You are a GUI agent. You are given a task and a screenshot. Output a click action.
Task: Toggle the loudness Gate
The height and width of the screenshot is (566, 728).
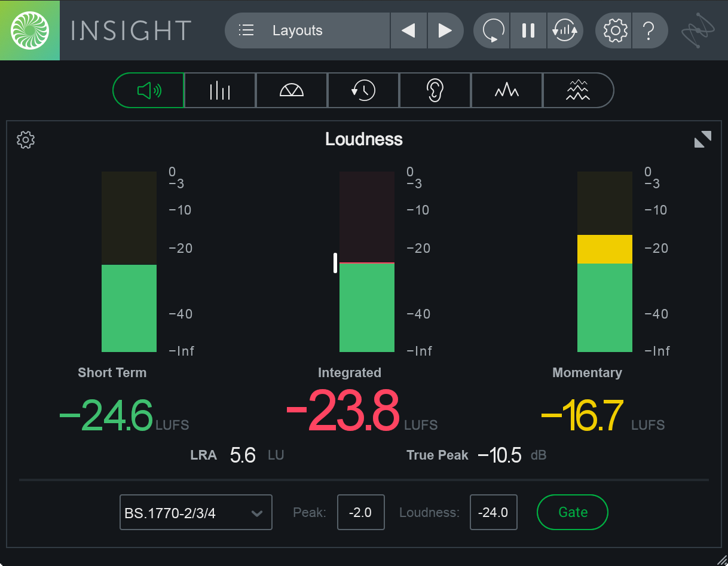click(x=572, y=512)
